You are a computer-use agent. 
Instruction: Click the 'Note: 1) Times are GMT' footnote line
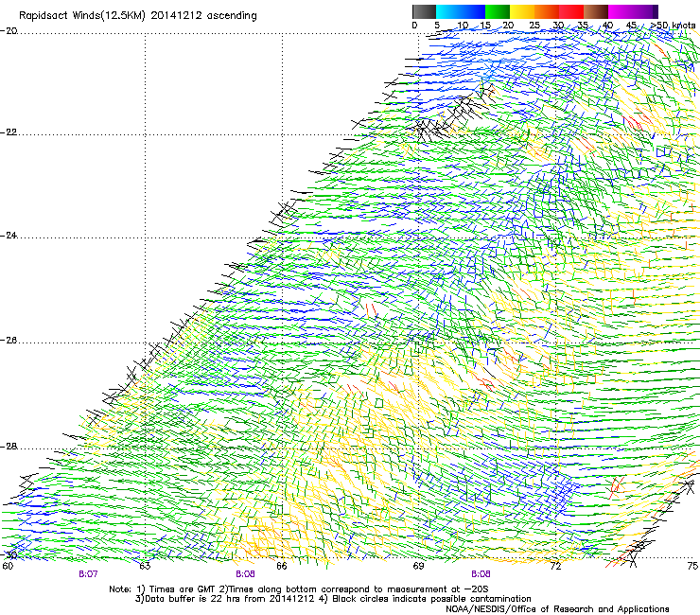[x=299, y=589]
